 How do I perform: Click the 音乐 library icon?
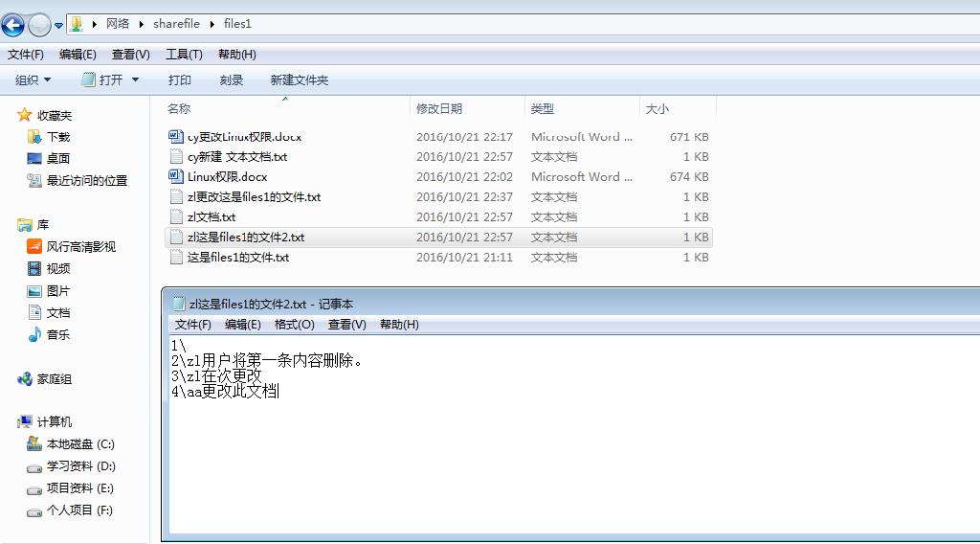(x=34, y=334)
